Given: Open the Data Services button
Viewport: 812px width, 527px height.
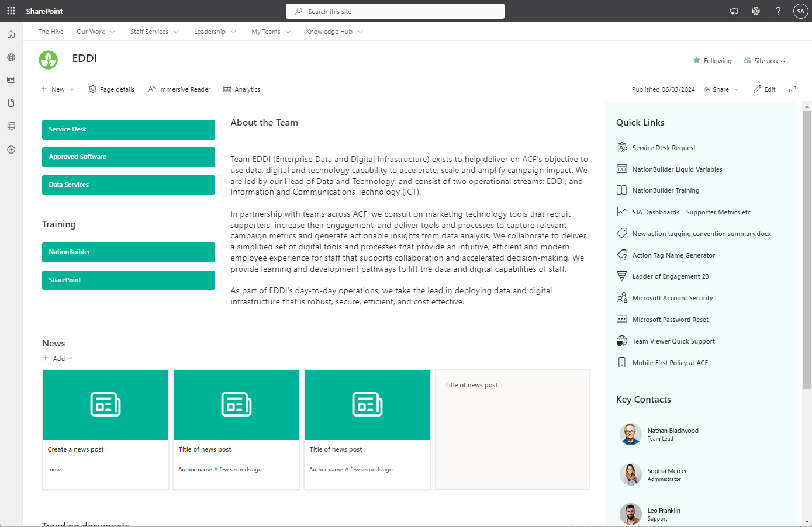Looking at the screenshot, I should [x=129, y=185].
